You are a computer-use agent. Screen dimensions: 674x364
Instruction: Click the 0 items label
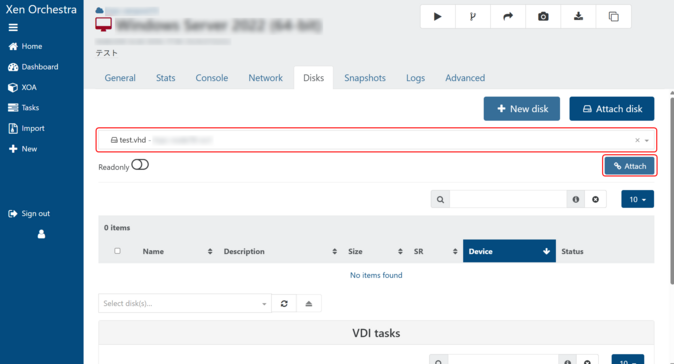pos(117,228)
